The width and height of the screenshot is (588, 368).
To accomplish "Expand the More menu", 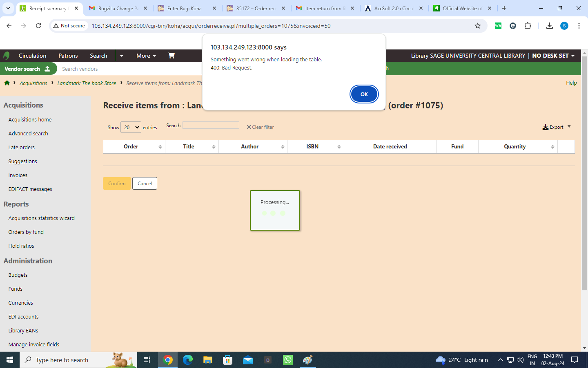I will pyautogui.click(x=146, y=56).
